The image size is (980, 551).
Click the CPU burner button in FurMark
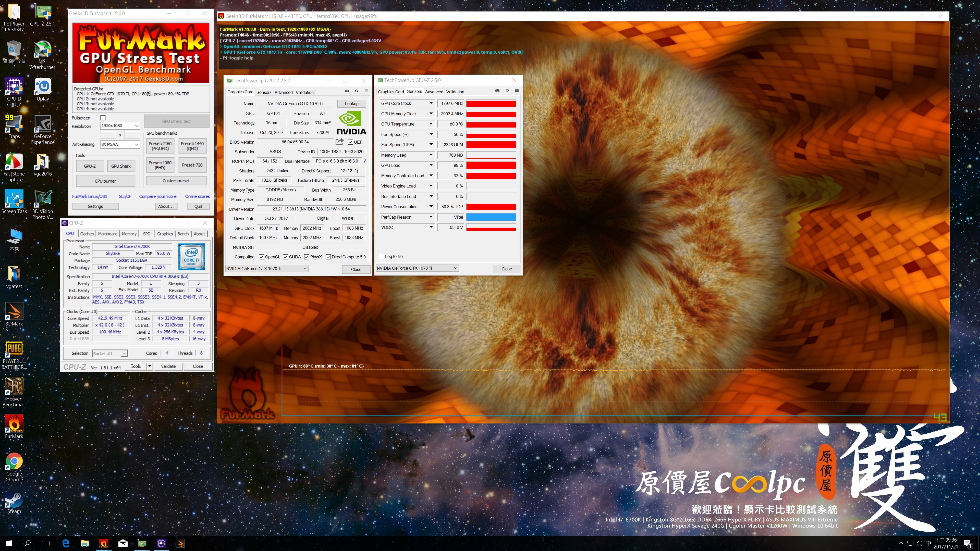tap(105, 181)
